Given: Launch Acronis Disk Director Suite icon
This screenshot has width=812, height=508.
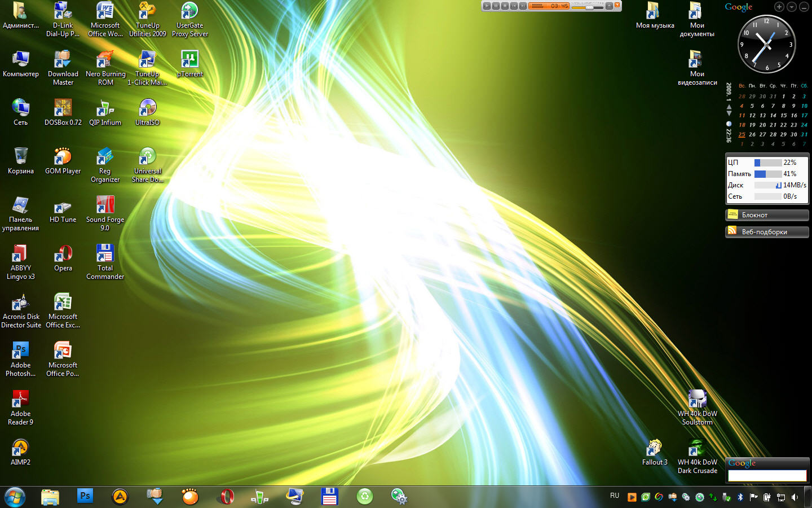Looking at the screenshot, I should 20,310.
